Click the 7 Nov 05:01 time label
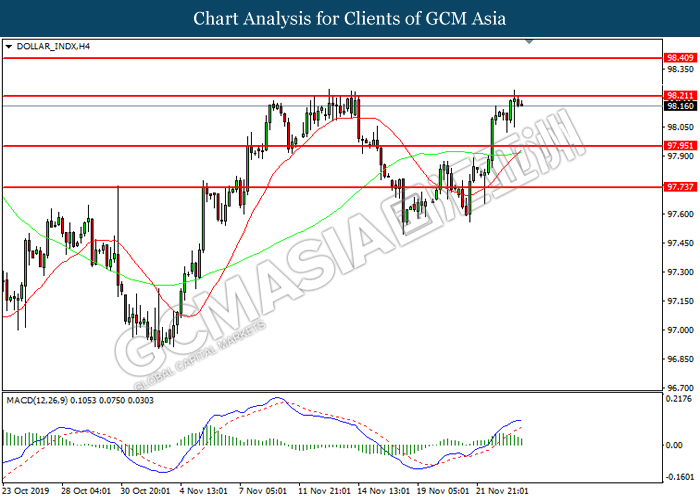Image resolution: width=700 pixels, height=500 pixels. [x=263, y=491]
